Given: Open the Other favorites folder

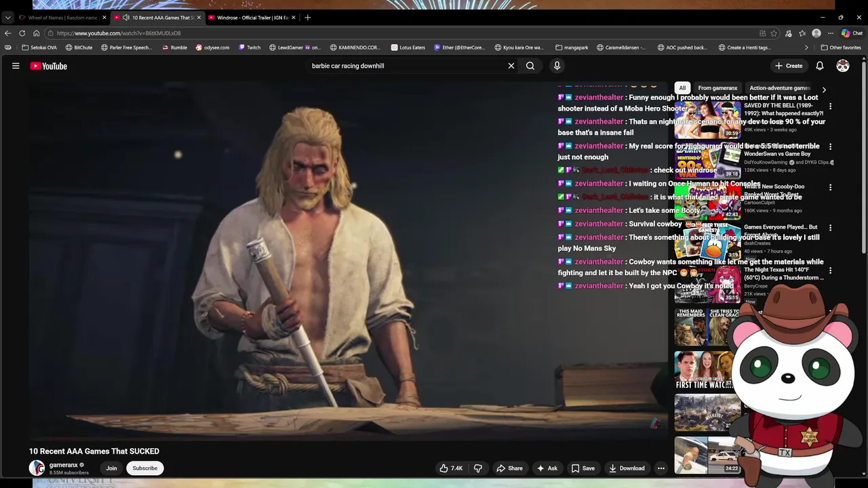Looking at the screenshot, I should tap(841, 47).
